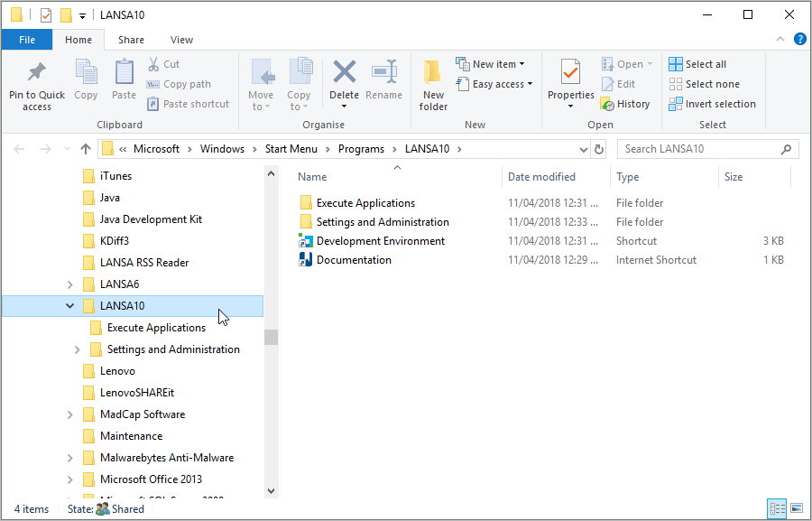Expand the LANSA6 tree node
Screen dimensions: 812x521
coord(69,284)
